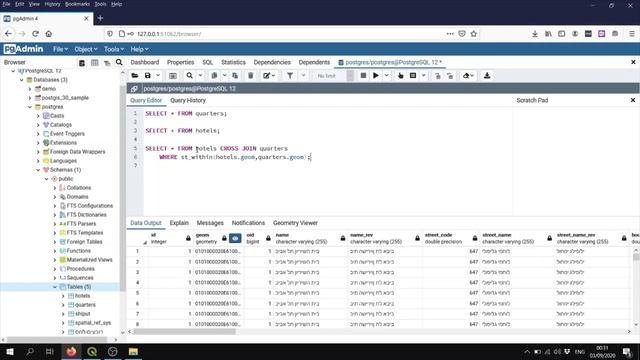Click the Filter funnel icon
Viewport: 640px width, 360px height.
[290, 76]
